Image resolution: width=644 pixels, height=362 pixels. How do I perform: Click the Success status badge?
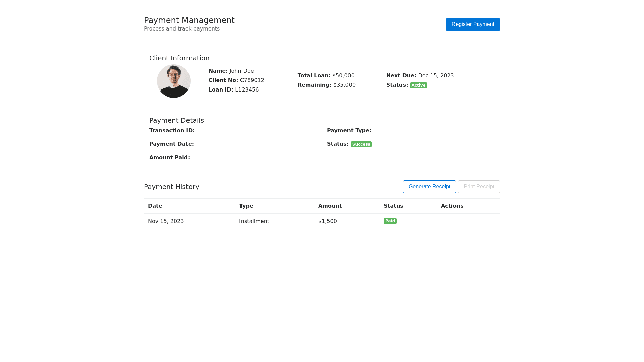coord(361,144)
